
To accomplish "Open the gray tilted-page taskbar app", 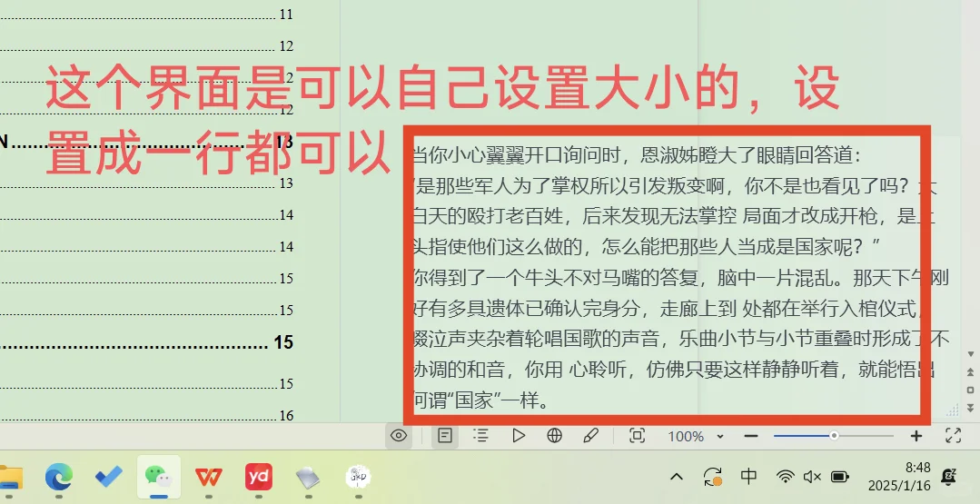I will (308, 478).
